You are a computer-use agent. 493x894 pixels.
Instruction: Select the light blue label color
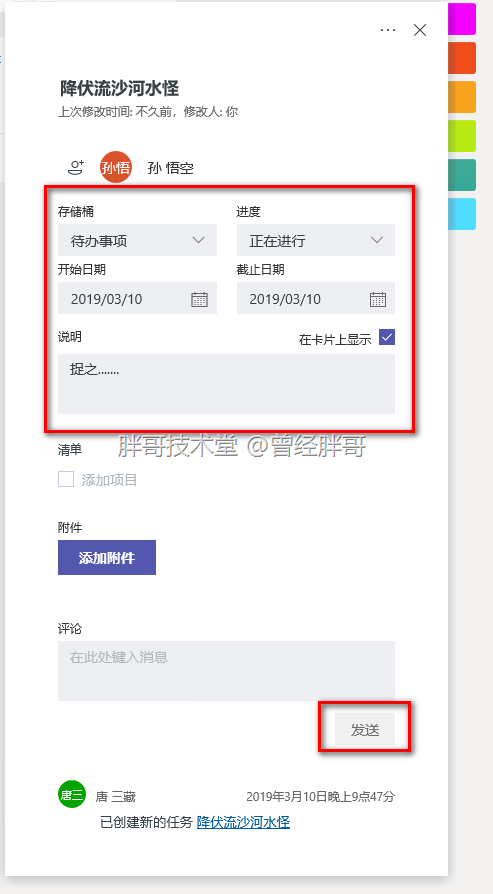pos(462,214)
